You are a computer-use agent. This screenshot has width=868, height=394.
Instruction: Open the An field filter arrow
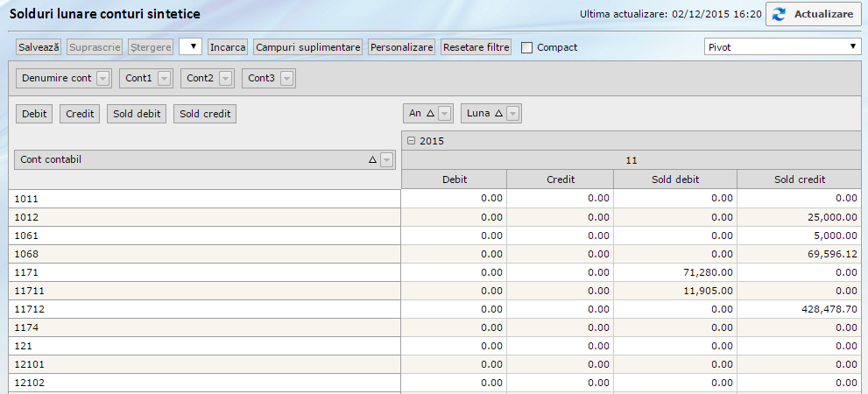445,113
